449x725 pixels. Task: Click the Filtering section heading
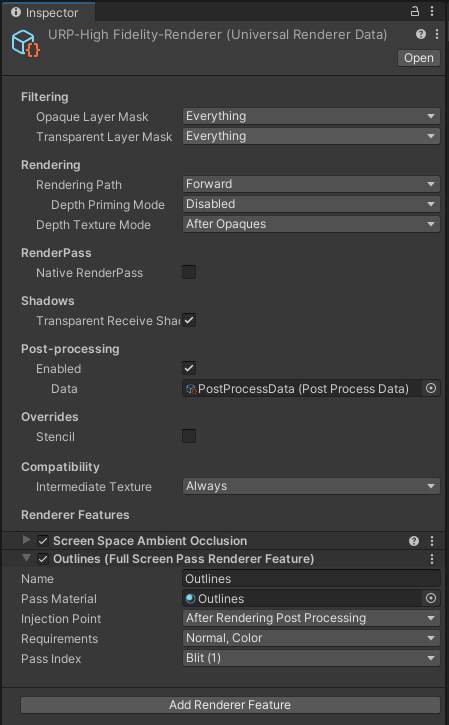click(45, 97)
